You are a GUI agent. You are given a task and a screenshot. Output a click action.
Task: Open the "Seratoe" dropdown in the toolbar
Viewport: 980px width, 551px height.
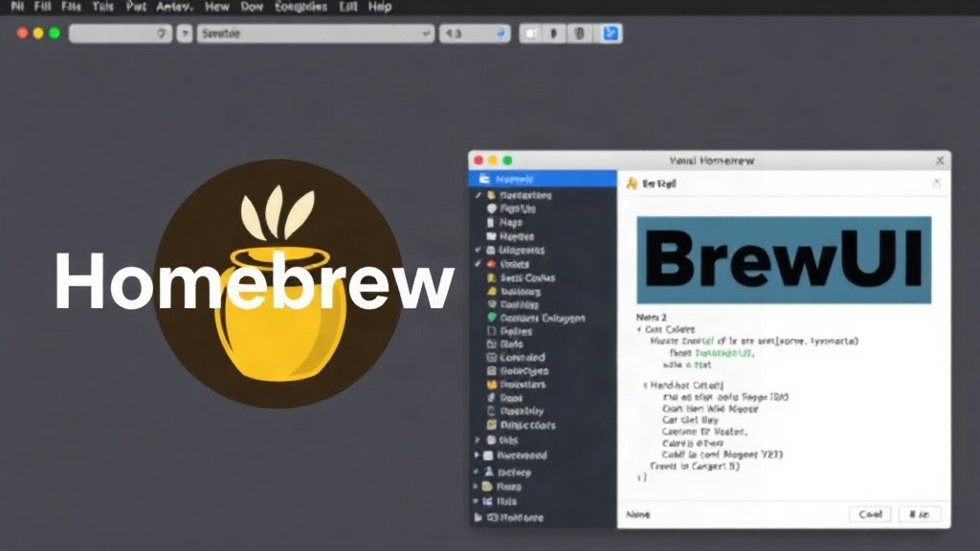316,33
